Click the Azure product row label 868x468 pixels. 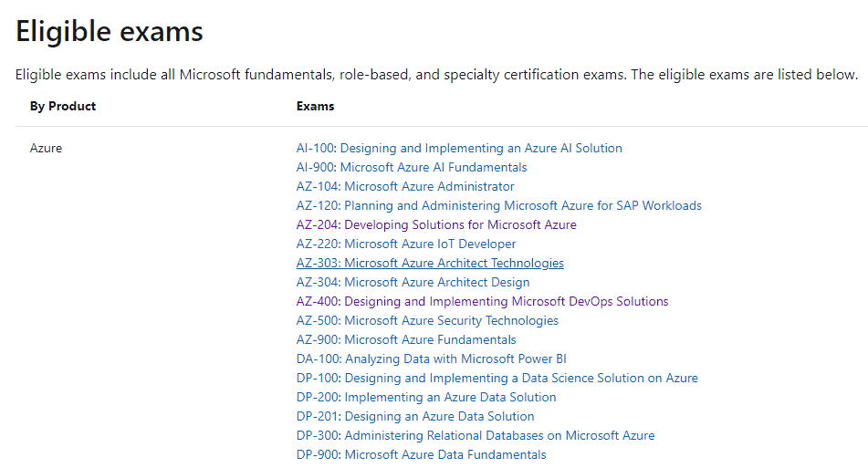46,149
